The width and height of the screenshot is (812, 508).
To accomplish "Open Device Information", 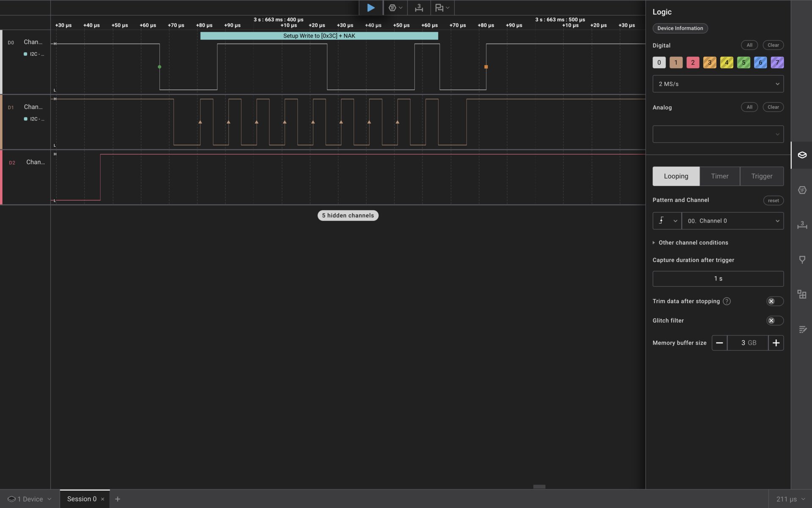I will (x=680, y=28).
